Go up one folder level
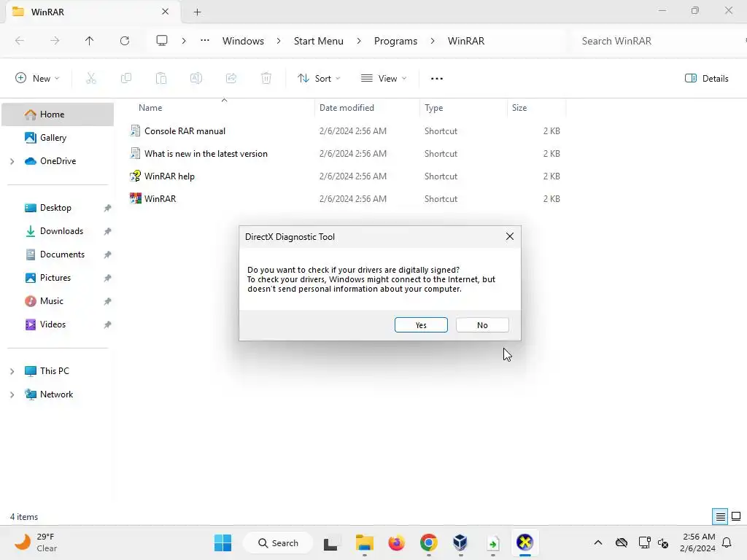Viewport: 747px width, 560px height. (x=89, y=41)
